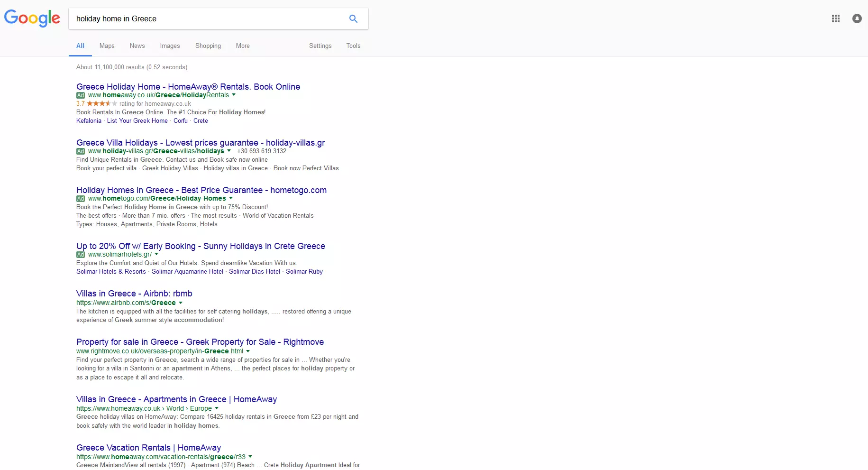
Task: Open the notifications bell icon
Action: pos(857,18)
